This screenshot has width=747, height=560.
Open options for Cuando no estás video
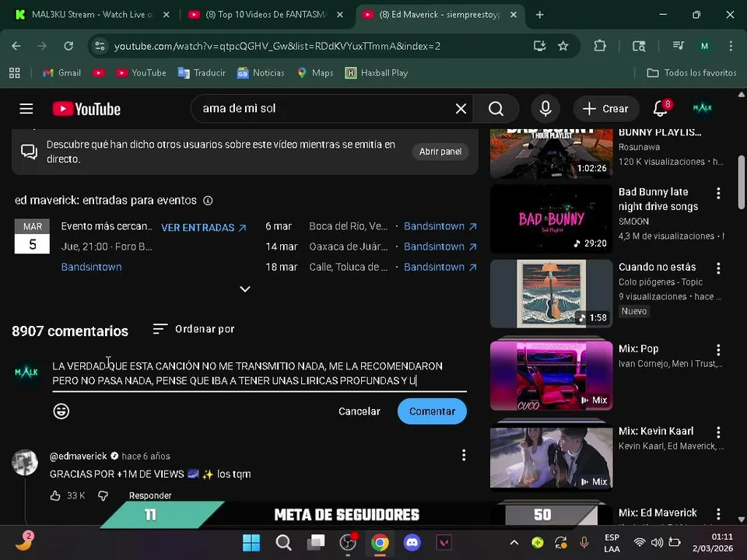click(x=718, y=268)
